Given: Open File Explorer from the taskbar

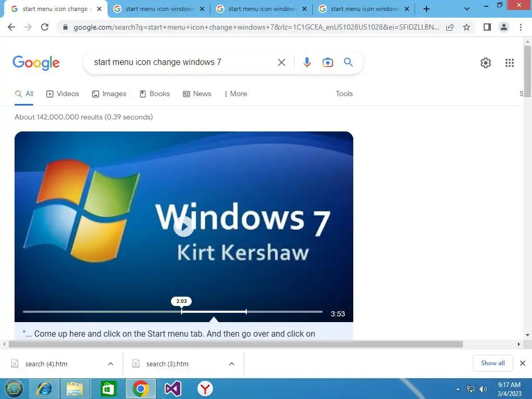Looking at the screenshot, I should tap(75, 389).
